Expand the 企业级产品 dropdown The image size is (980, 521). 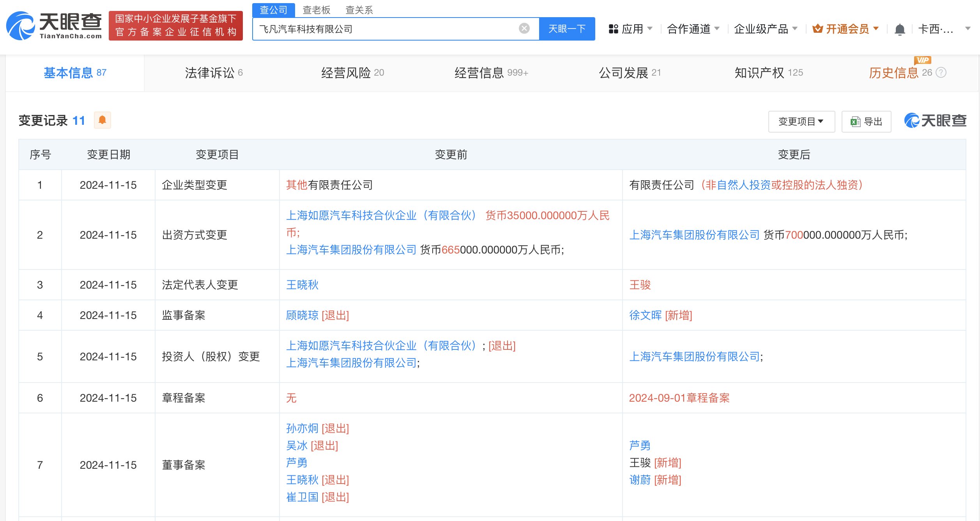click(795, 28)
